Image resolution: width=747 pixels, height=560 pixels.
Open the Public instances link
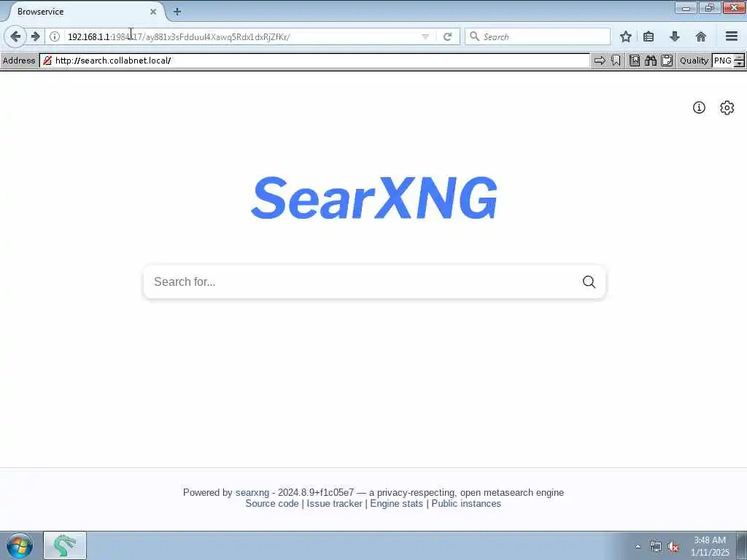pos(466,503)
